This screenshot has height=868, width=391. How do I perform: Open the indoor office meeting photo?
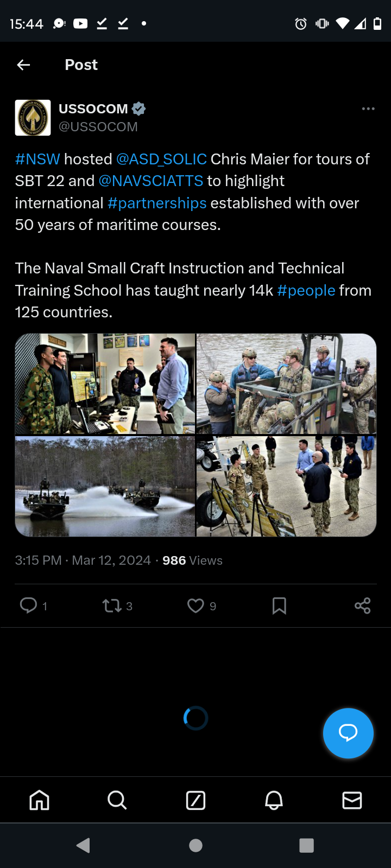pyautogui.click(x=105, y=384)
